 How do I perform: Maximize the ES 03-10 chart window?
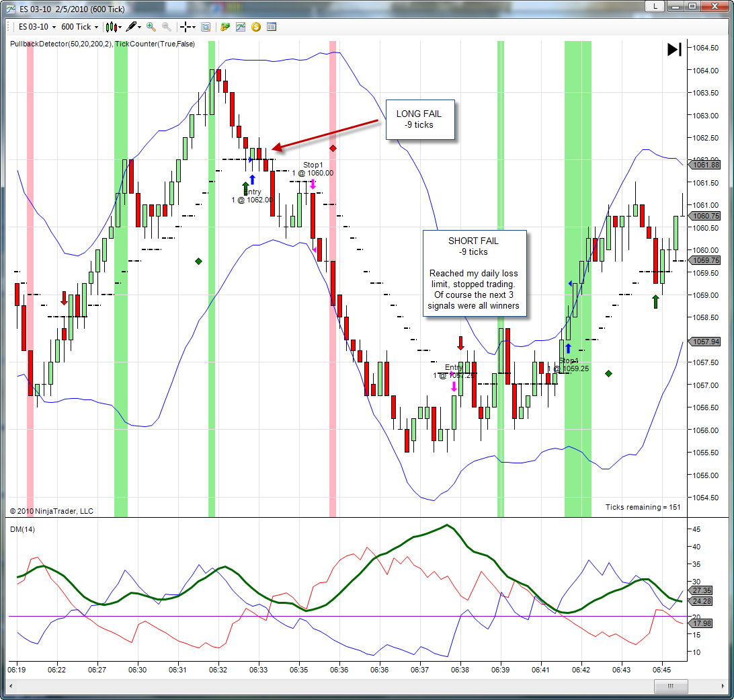tap(692, 6)
